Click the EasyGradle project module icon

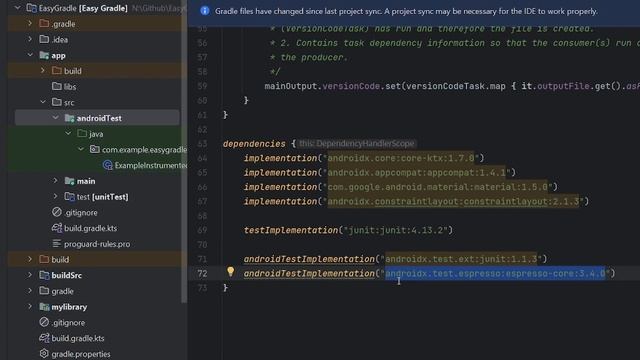(31, 8)
